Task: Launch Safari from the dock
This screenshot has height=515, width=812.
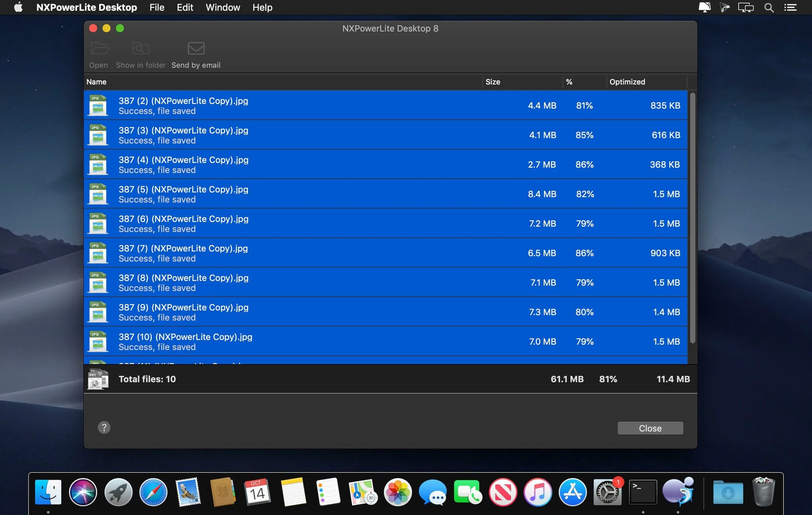Action: pyautogui.click(x=153, y=492)
